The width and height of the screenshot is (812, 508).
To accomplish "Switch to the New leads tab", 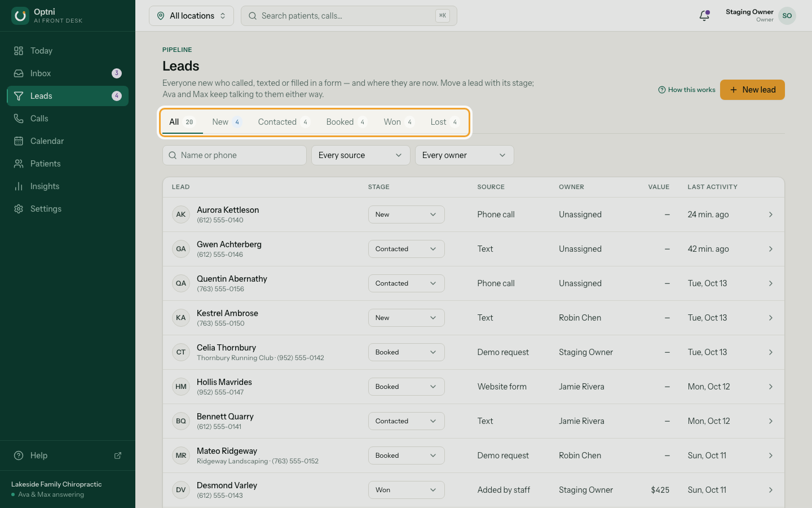I will (x=227, y=122).
